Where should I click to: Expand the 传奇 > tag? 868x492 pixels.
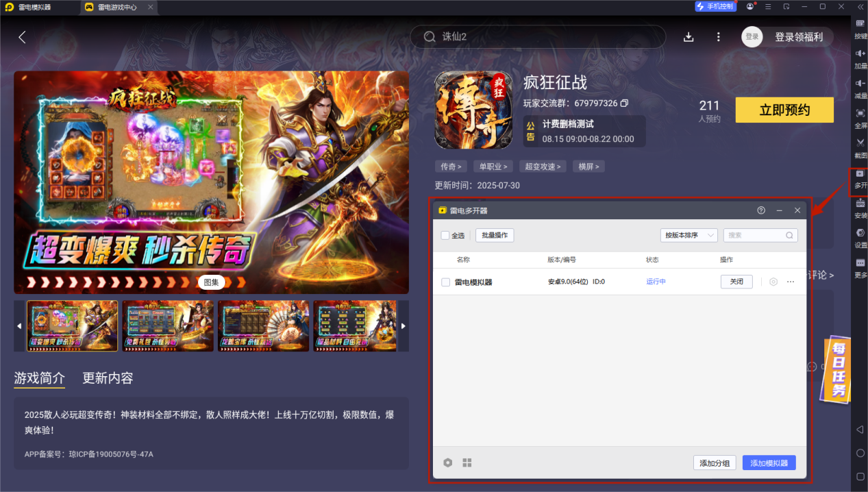click(451, 167)
